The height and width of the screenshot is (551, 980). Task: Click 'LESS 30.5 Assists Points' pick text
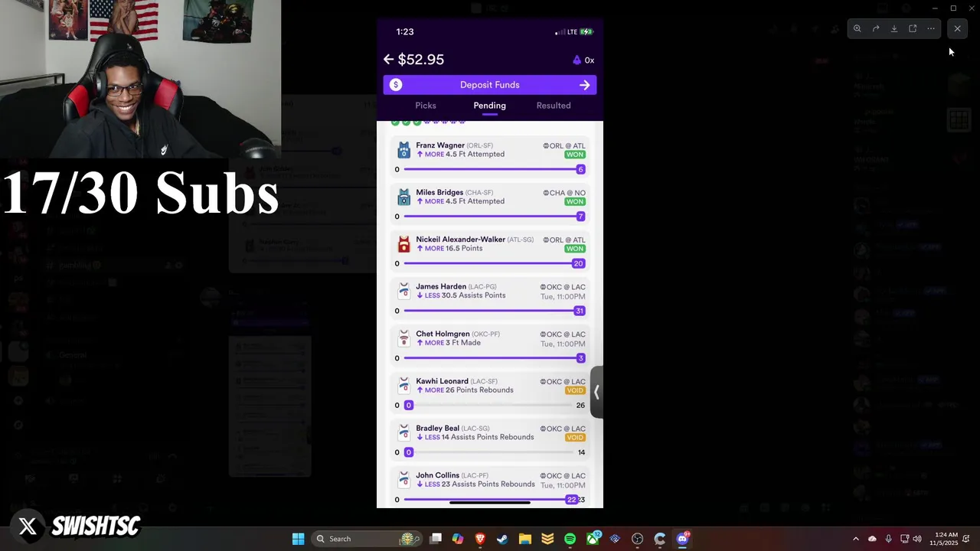(x=461, y=295)
